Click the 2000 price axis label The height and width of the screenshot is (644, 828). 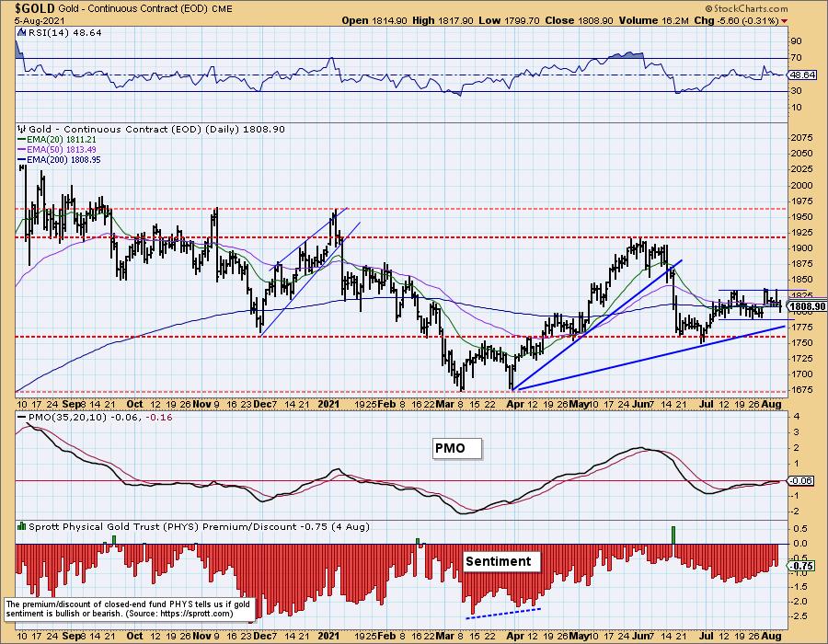tap(801, 185)
